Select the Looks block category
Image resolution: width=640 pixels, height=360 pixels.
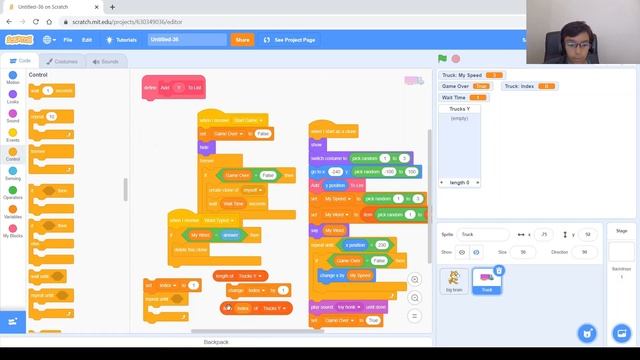(13, 97)
